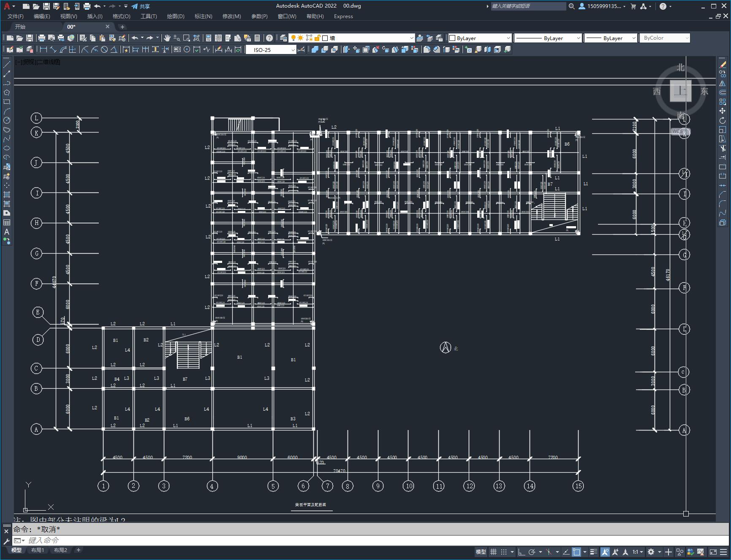Add a new layout with plus button
Screen dimensions: 731x560
tap(79, 550)
